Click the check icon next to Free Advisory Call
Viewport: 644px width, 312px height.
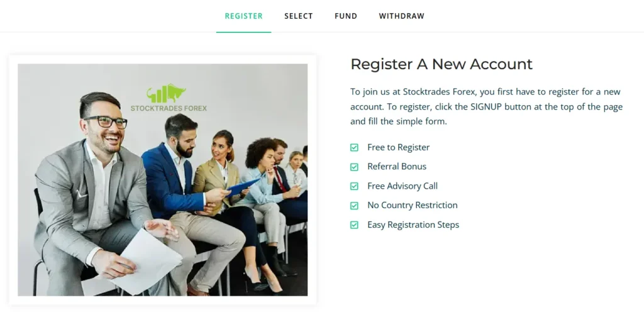click(x=354, y=186)
